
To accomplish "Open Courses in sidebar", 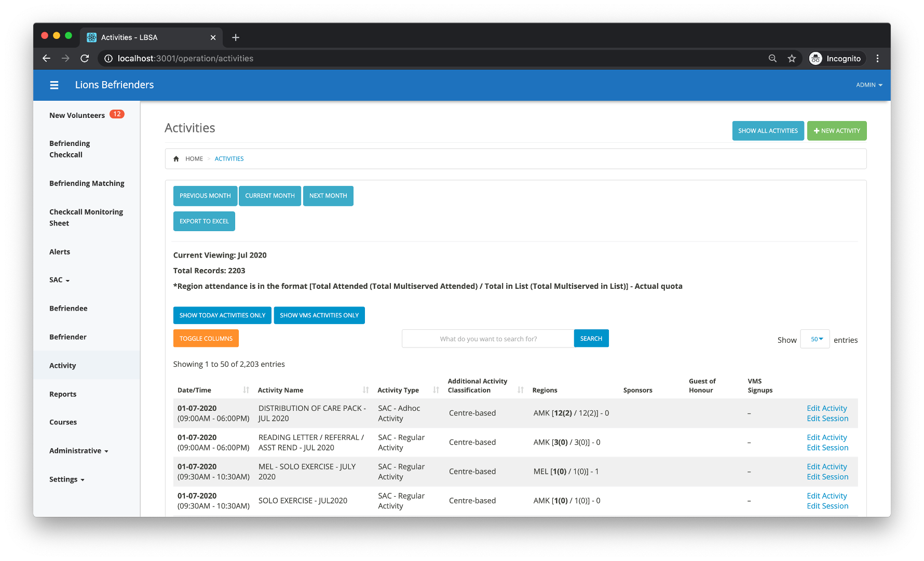I will (x=63, y=422).
